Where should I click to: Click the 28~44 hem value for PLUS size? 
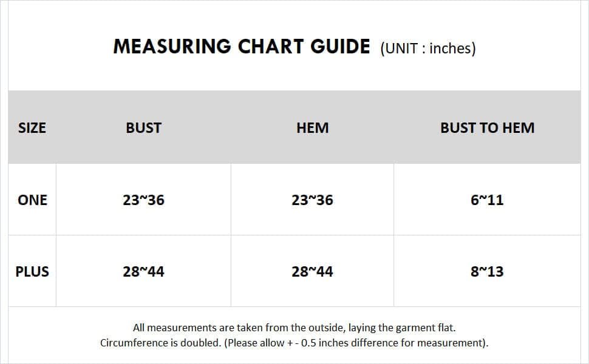coord(312,272)
